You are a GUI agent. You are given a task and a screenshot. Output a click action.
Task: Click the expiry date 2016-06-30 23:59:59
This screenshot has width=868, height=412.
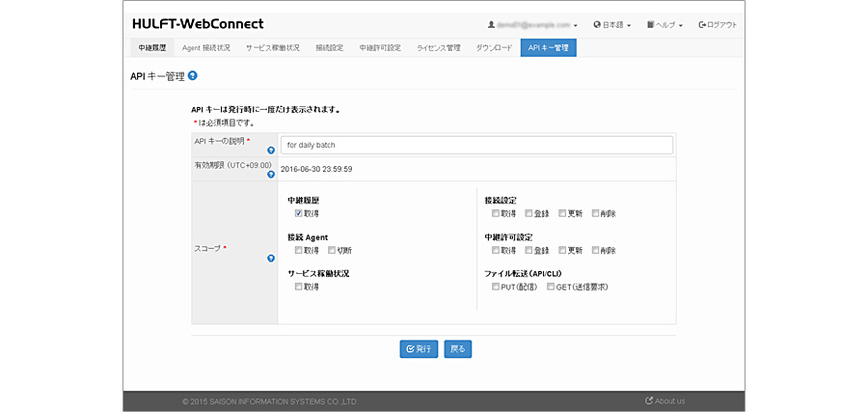pos(316,170)
